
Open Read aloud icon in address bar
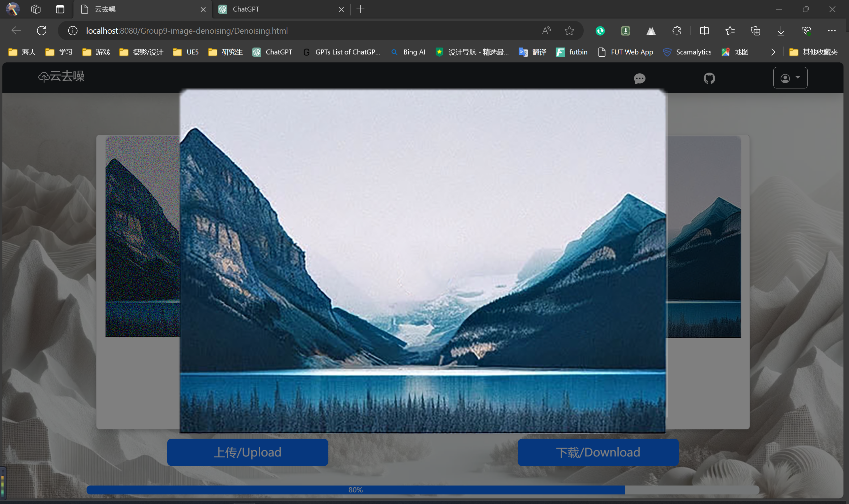pyautogui.click(x=546, y=31)
